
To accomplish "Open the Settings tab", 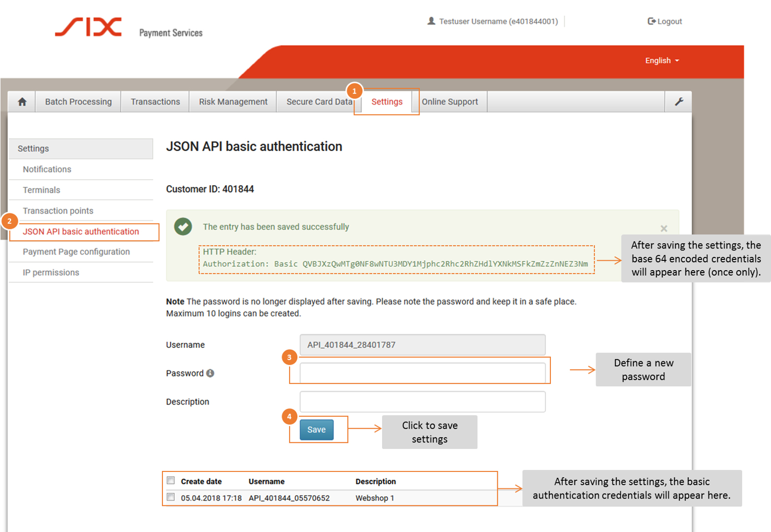I will tap(386, 102).
